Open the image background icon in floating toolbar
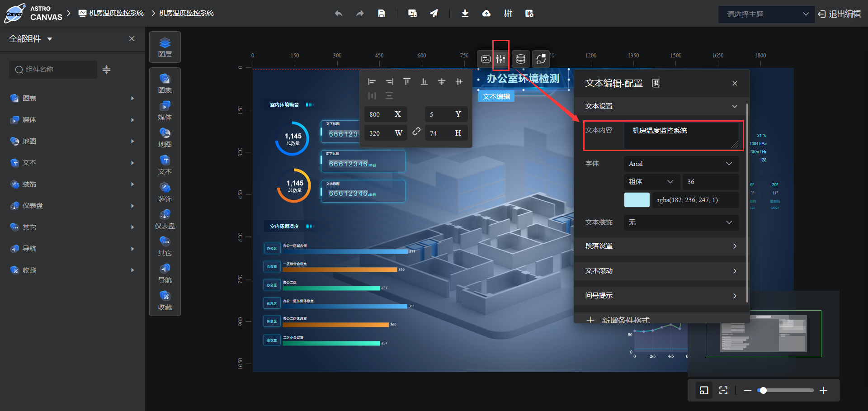Viewport: 868px width, 411px height. pyautogui.click(x=486, y=58)
